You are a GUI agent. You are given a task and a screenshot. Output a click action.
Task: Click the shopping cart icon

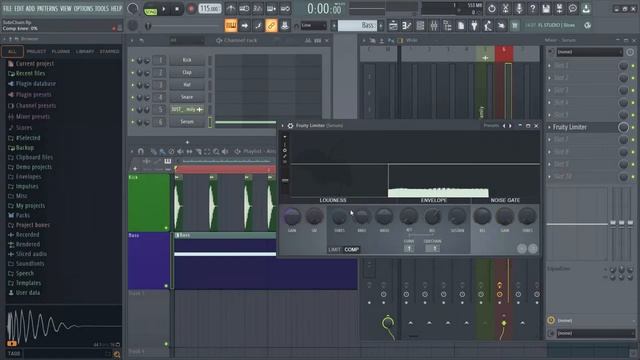tap(515, 26)
